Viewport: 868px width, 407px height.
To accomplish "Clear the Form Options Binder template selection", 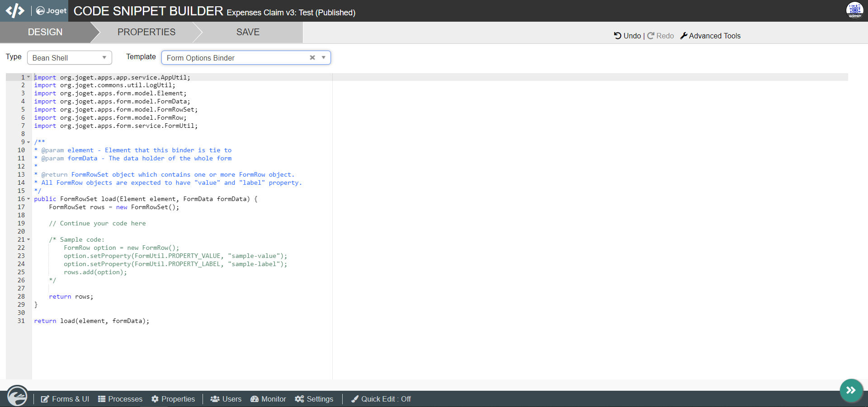I will pos(312,58).
